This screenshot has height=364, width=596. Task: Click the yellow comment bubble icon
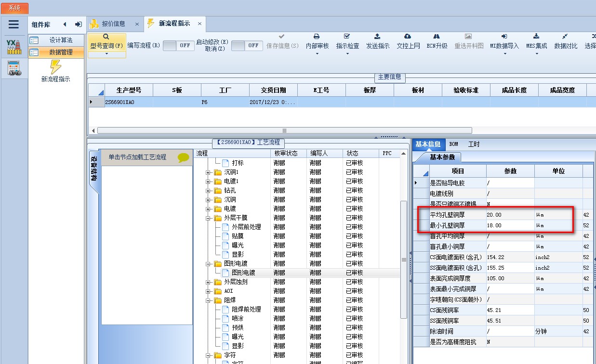tap(184, 157)
